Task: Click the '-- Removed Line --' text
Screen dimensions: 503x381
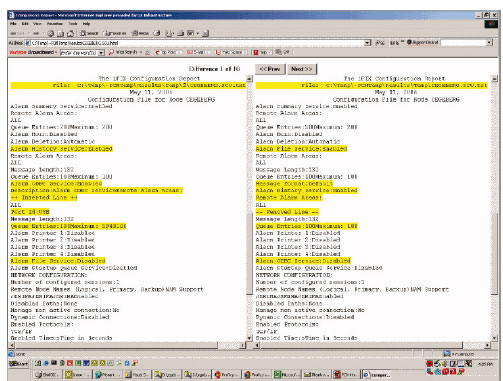Action: [x=287, y=212]
